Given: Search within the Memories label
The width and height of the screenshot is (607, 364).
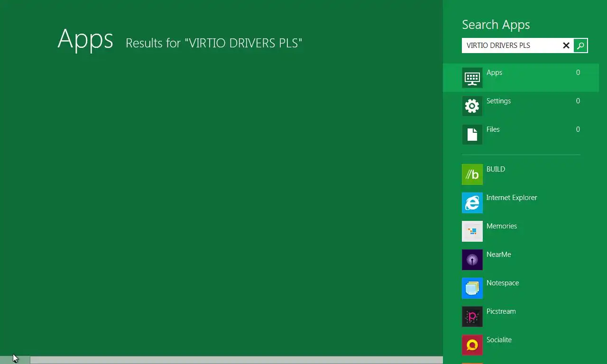Looking at the screenshot, I should pos(501,226).
